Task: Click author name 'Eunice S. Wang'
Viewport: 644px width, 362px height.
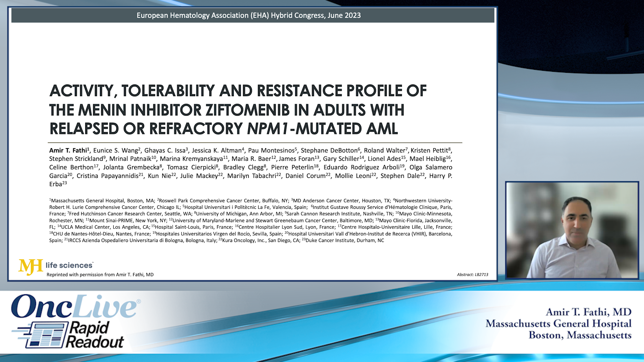Action: click(x=116, y=150)
